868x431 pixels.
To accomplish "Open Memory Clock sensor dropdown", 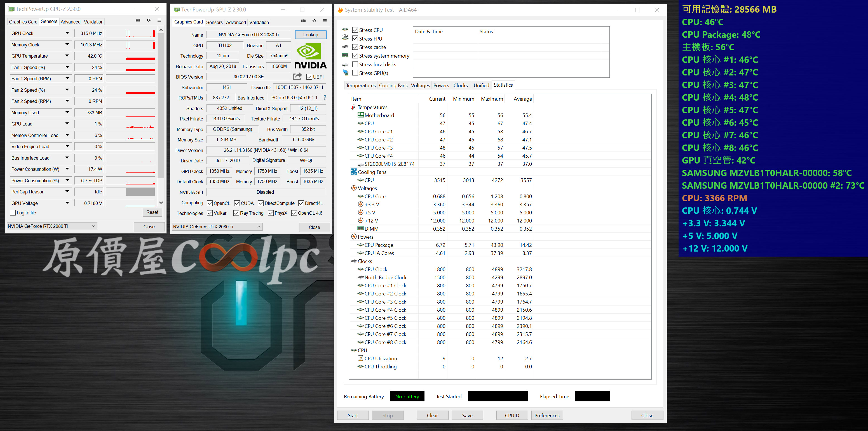I will pyautogui.click(x=67, y=44).
